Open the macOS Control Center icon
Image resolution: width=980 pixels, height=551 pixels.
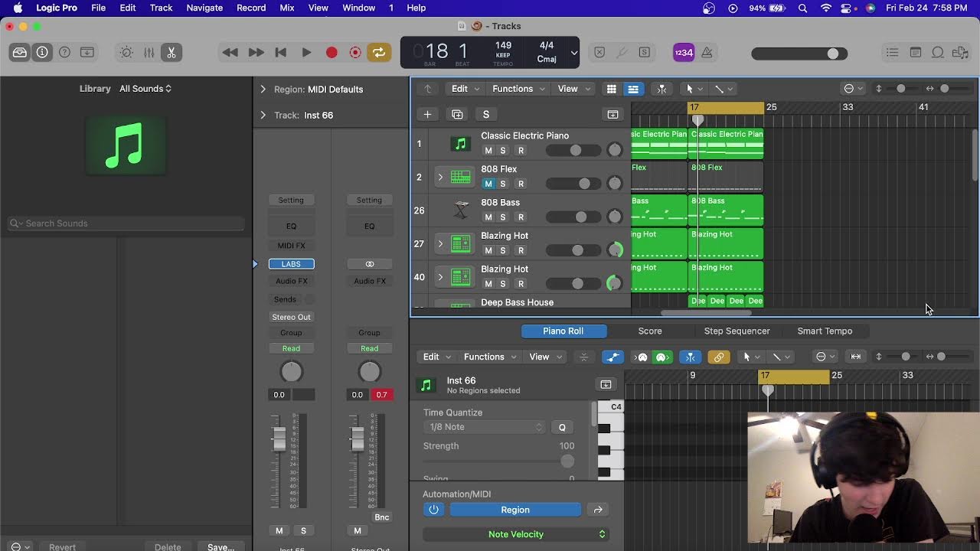(x=848, y=8)
